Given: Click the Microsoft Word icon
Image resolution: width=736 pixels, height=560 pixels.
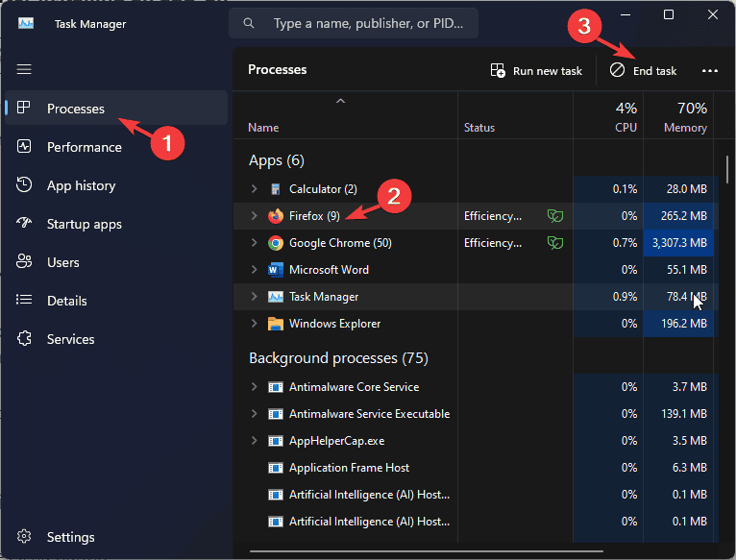Looking at the screenshot, I should [x=276, y=270].
